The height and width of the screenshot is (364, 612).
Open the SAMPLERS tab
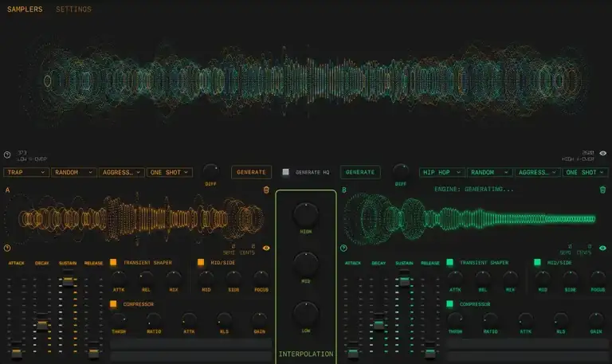pyautogui.click(x=25, y=9)
